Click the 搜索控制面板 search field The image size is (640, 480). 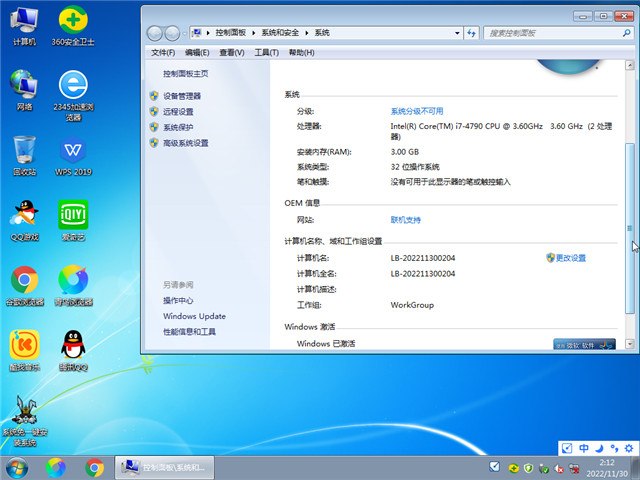tap(550, 33)
